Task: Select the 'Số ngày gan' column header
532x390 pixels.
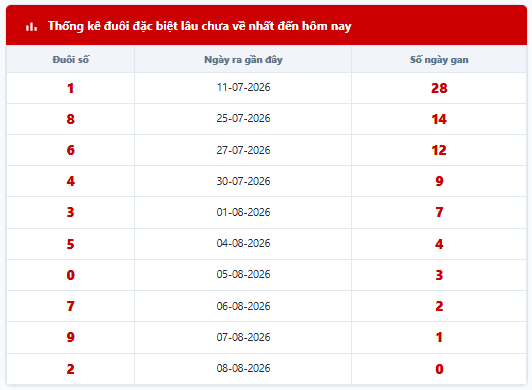Action: [439, 60]
